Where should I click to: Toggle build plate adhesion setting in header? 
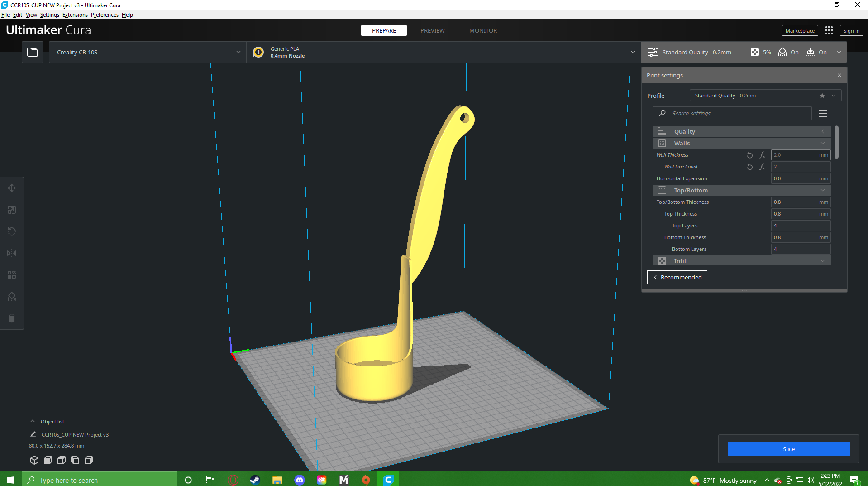pos(817,52)
